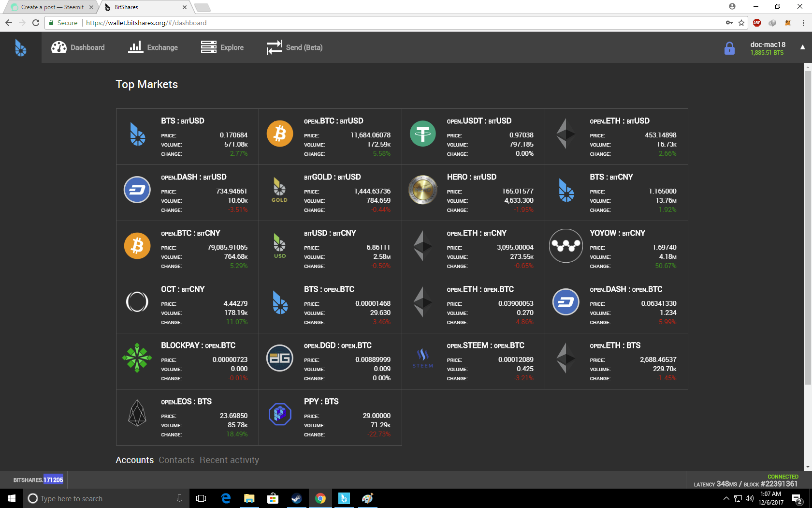Screen dimensions: 812x508
Task: Click the OPEN.ETH : bitCNY Ethereum icon
Action: [x=423, y=246]
